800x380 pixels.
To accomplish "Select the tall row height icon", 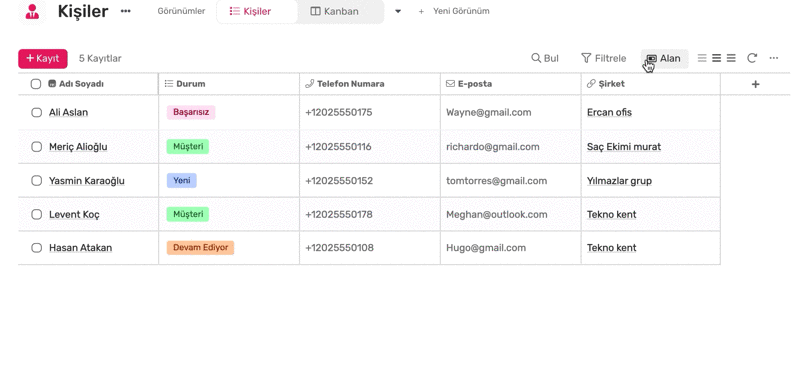I will coord(731,58).
